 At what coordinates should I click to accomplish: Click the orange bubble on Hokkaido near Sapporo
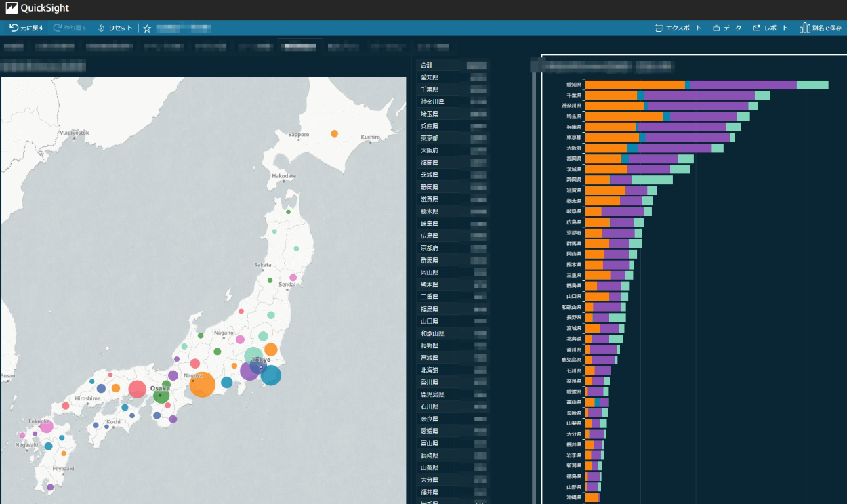(x=334, y=133)
